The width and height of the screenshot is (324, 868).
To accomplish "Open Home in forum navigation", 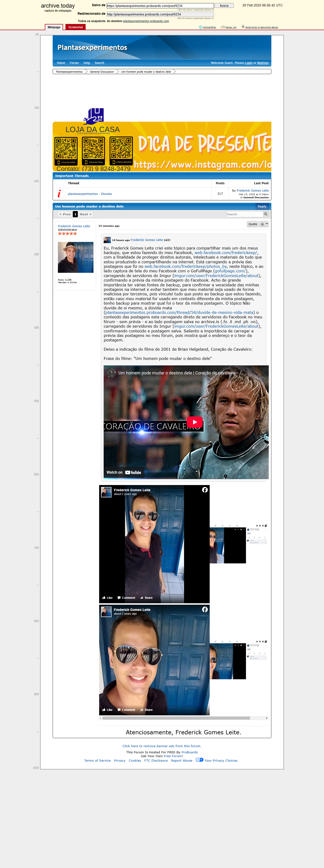I will point(61,63).
